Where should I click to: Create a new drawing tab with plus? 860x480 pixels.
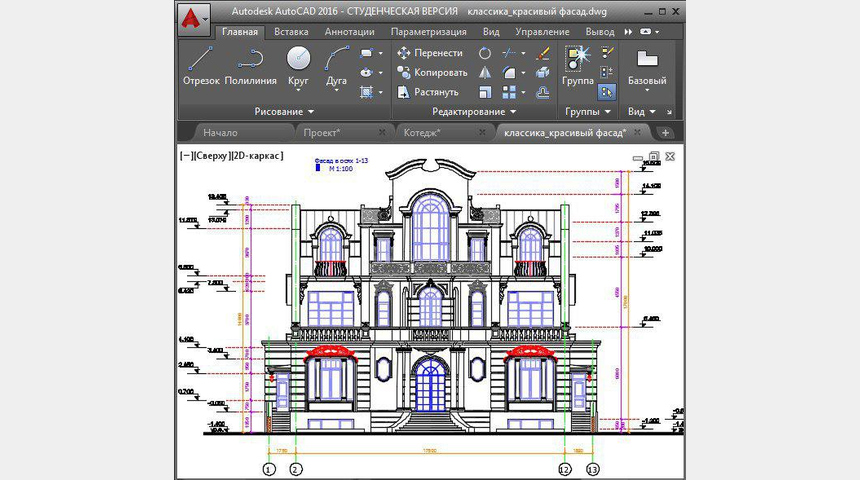coord(665,133)
